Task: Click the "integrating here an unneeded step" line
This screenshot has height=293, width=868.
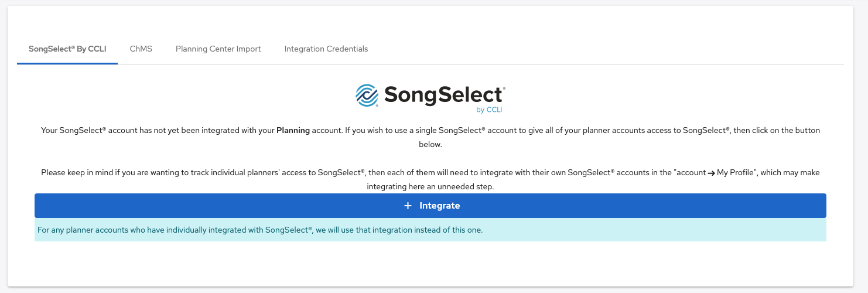Action: coord(430,187)
